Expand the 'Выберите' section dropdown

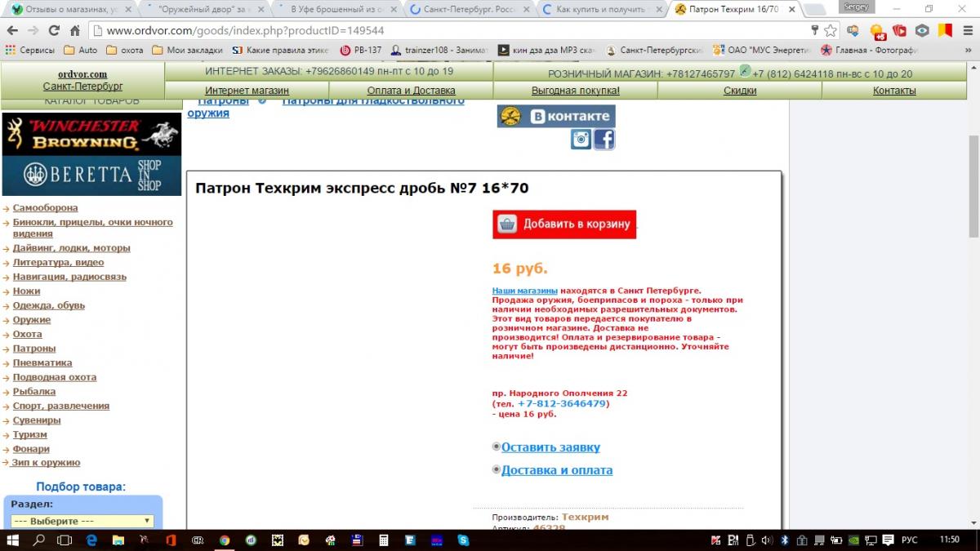(82, 521)
